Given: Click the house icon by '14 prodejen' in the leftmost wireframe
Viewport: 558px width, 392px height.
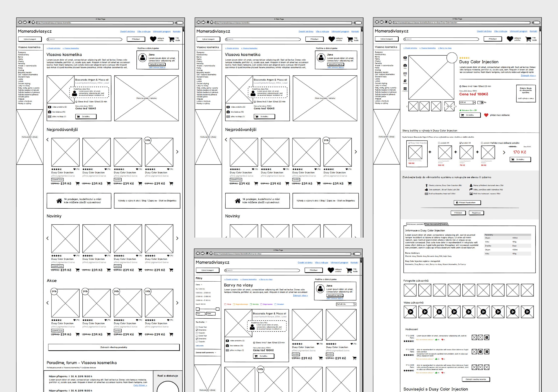Looking at the screenshot, I should pyautogui.click(x=59, y=201).
